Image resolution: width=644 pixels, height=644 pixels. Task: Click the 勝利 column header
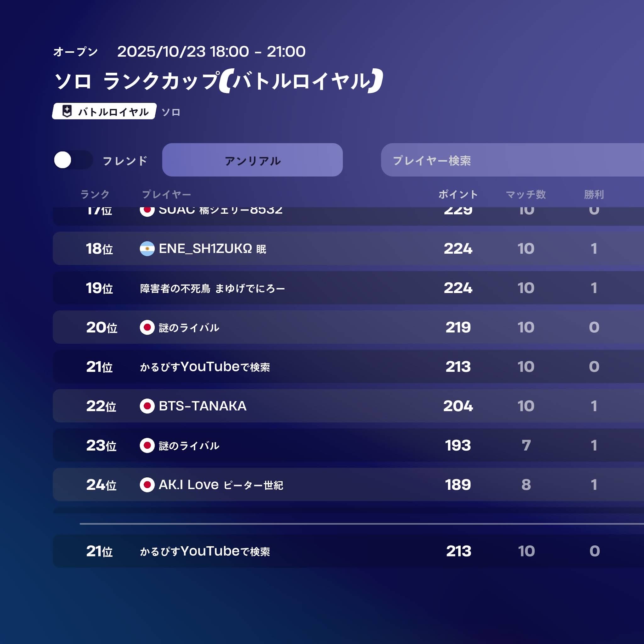point(594,194)
